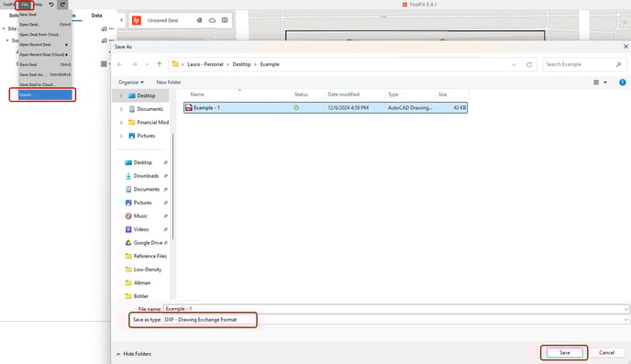Expand Pictures node in navigation tree
The height and width of the screenshot is (364, 631).
tap(121, 136)
